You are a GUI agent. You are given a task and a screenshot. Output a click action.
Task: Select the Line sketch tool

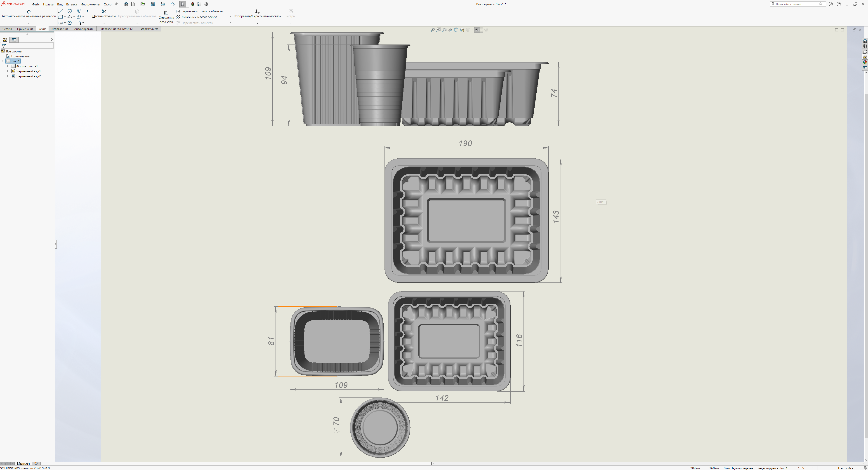60,11
